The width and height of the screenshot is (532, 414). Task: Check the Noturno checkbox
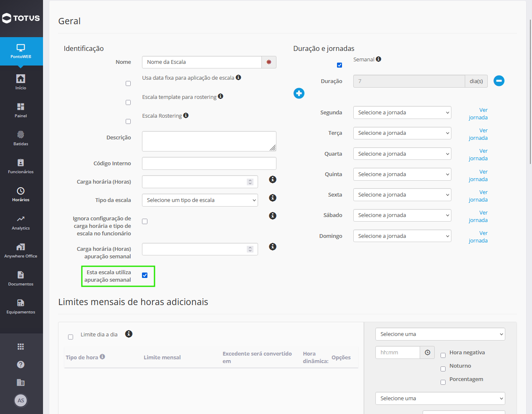tap(443, 369)
